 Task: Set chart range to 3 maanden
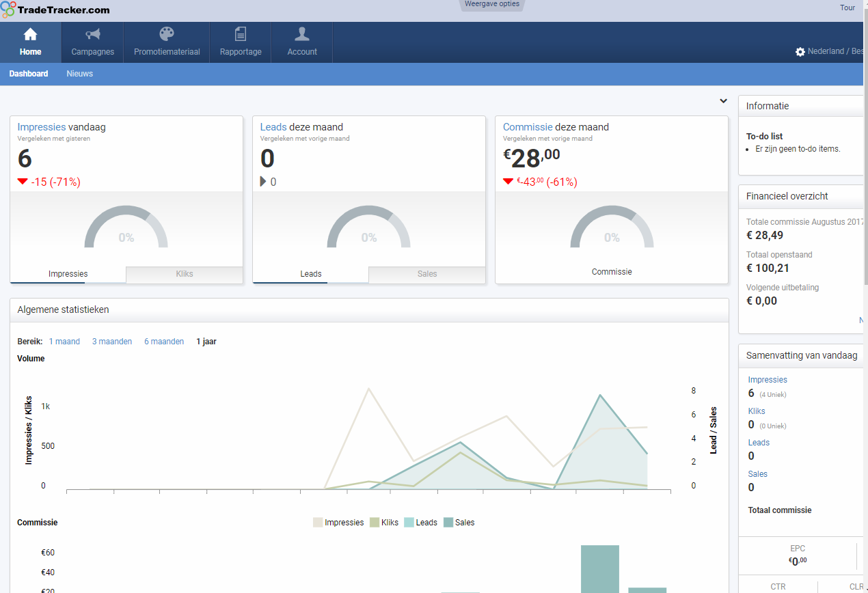[x=112, y=342]
